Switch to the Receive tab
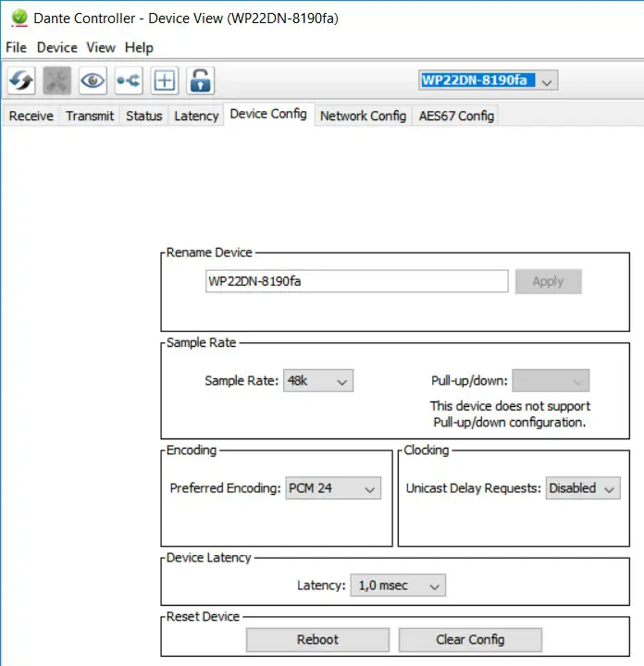 pos(31,116)
